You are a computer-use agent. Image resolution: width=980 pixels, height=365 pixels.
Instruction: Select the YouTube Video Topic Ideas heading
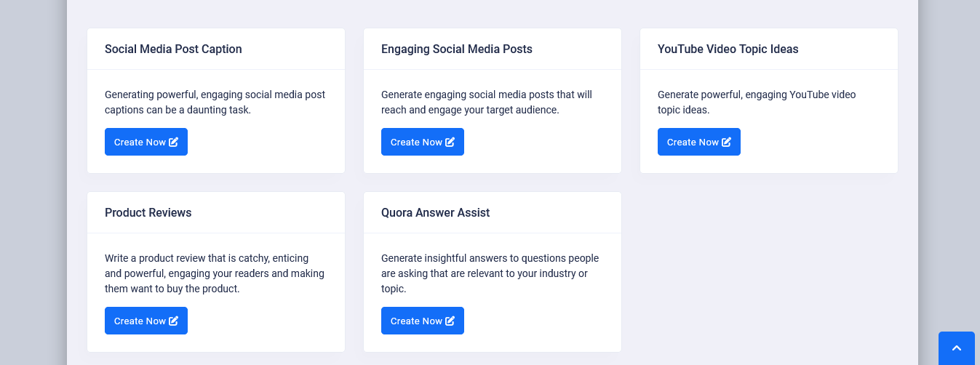[728, 49]
